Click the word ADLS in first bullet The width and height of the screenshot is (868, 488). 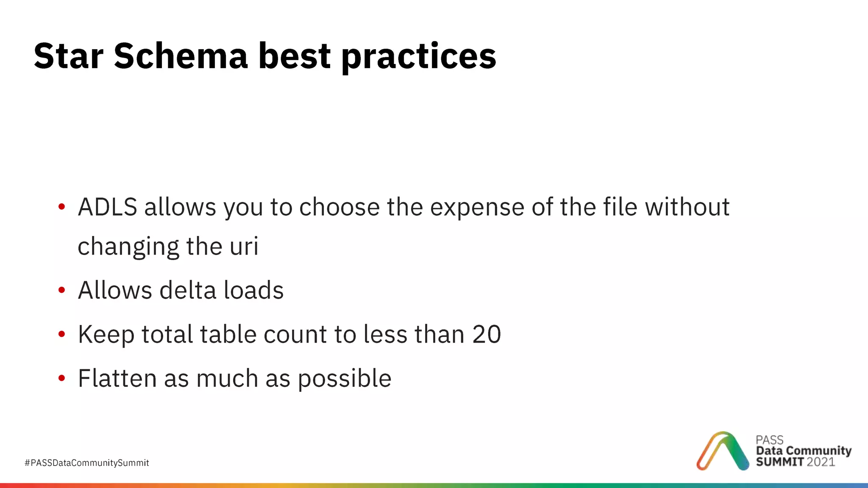tap(107, 207)
